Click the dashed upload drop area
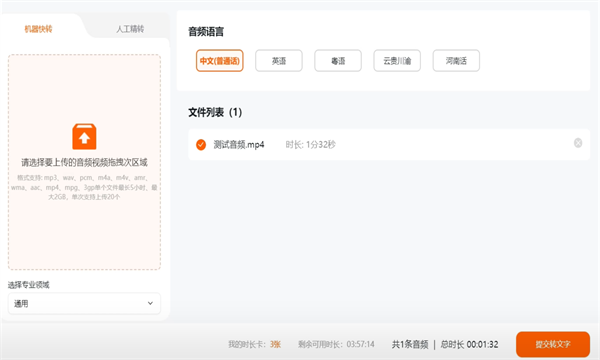This screenshot has width=600, height=360. click(84, 162)
